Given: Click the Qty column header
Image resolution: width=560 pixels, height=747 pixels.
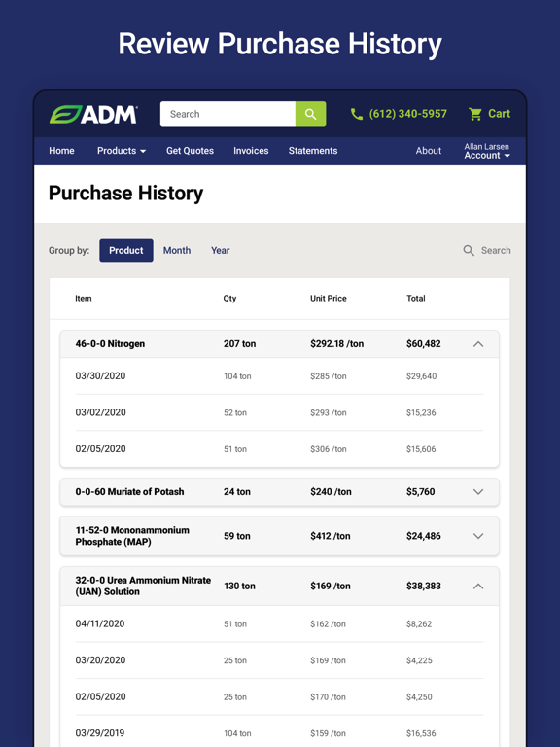Looking at the screenshot, I should coord(229,299).
